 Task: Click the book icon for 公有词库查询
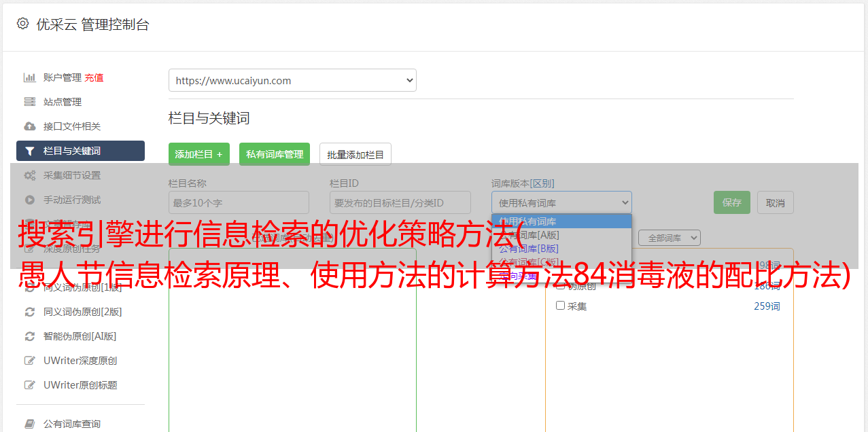tap(30, 424)
